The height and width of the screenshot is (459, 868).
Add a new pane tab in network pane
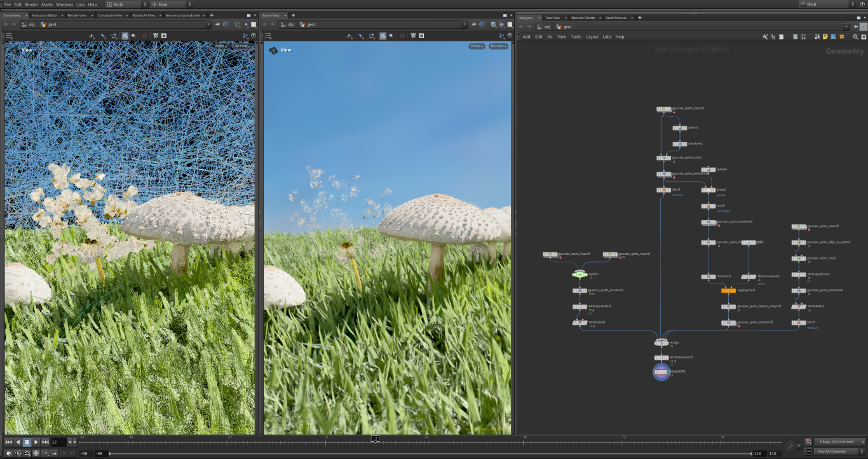point(640,18)
